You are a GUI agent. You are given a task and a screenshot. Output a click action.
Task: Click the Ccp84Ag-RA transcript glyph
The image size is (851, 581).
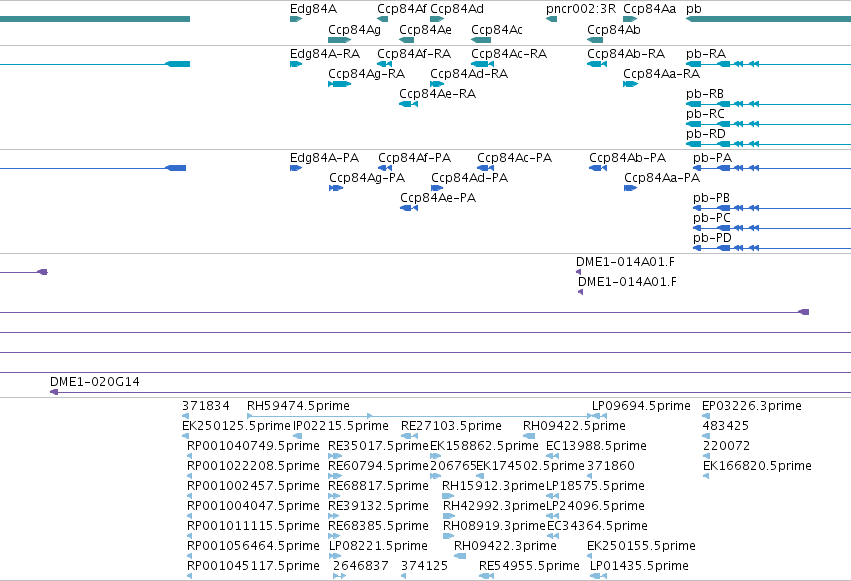[x=340, y=84]
